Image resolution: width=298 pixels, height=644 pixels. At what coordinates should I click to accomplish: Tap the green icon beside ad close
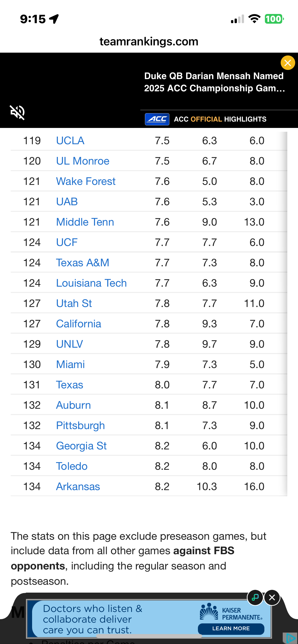pyautogui.click(x=255, y=597)
